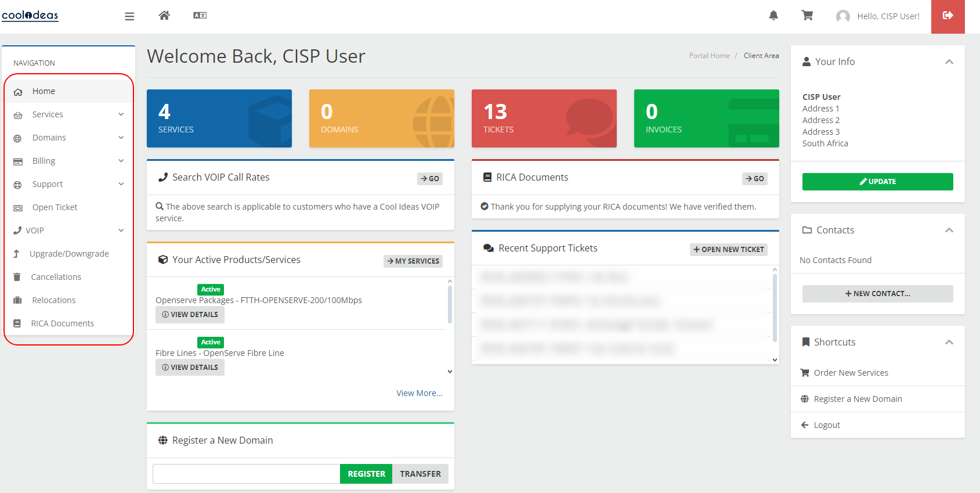Expand the Billing menu chevron
980x493 pixels.
(x=121, y=161)
